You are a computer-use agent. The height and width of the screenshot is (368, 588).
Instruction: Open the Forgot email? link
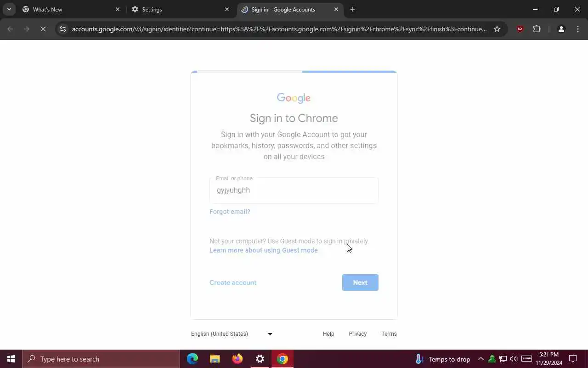(230, 212)
